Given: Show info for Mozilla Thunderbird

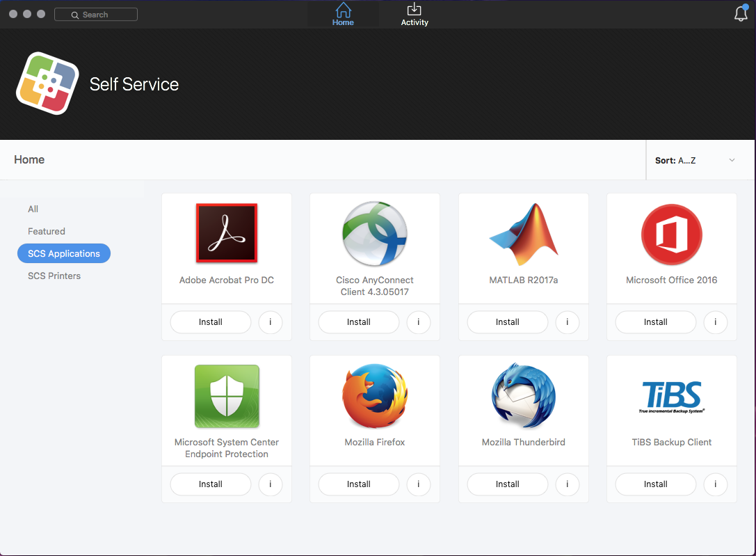Looking at the screenshot, I should point(568,484).
